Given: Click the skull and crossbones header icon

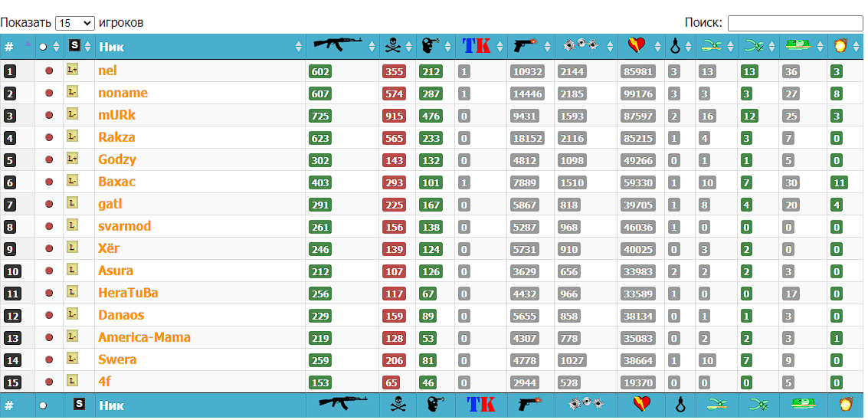Looking at the screenshot, I should (393, 47).
